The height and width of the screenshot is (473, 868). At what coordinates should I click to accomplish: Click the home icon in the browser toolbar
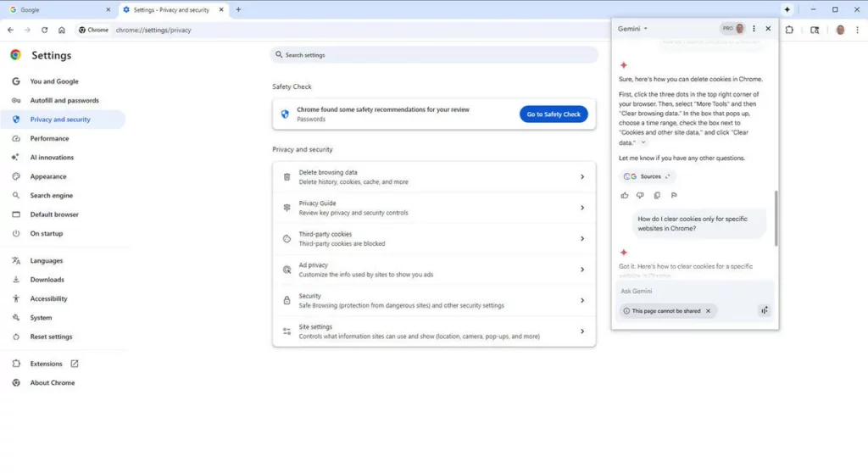62,30
